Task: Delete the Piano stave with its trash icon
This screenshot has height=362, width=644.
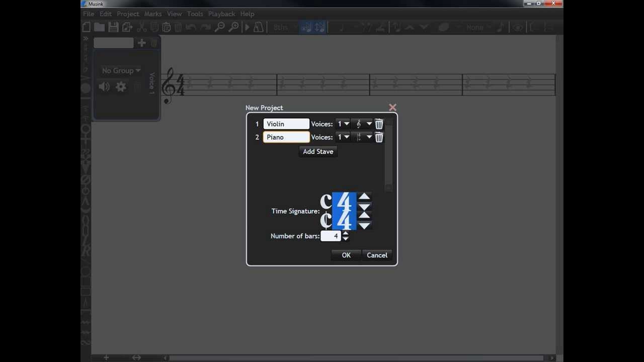Action: coord(379,137)
